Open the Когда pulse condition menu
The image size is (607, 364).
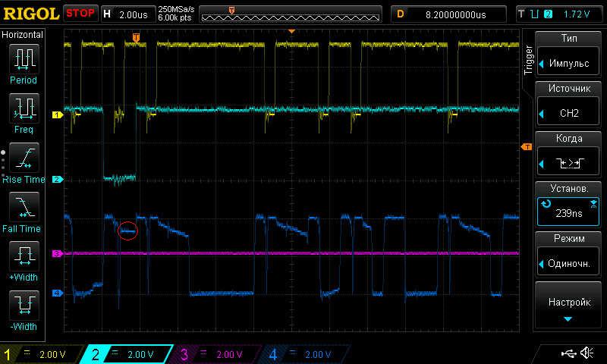[569, 155]
